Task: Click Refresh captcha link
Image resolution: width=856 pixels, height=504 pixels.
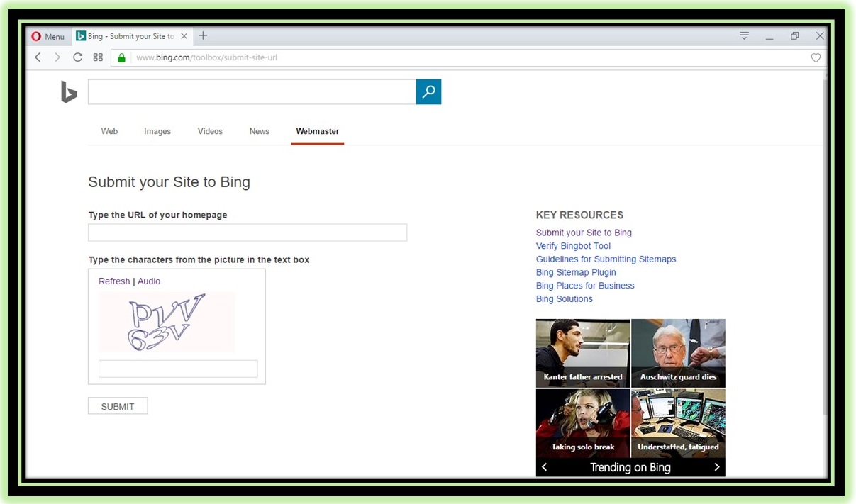Action: pos(114,281)
